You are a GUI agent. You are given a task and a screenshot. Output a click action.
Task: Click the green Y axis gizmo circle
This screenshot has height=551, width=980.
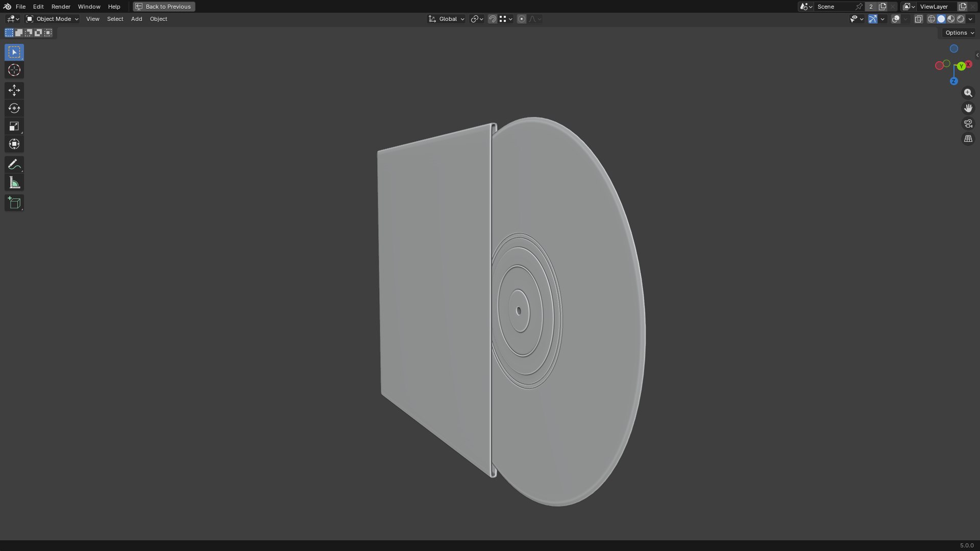click(x=962, y=66)
